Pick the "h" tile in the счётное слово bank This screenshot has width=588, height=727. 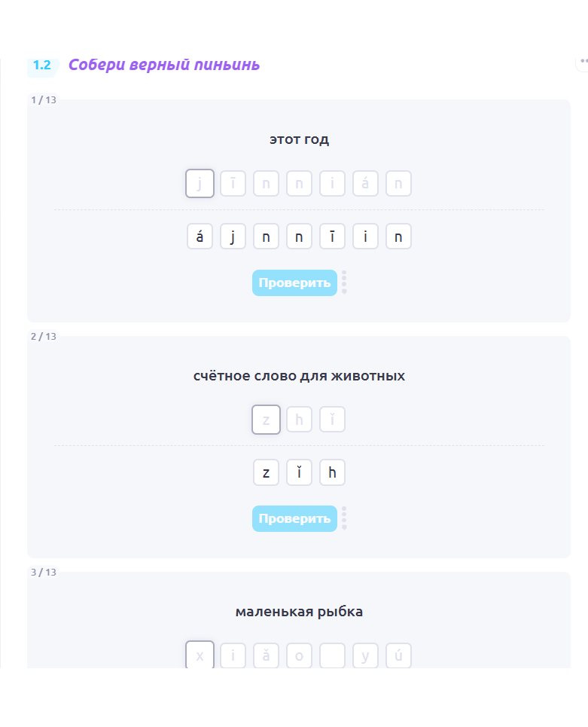[332, 472]
